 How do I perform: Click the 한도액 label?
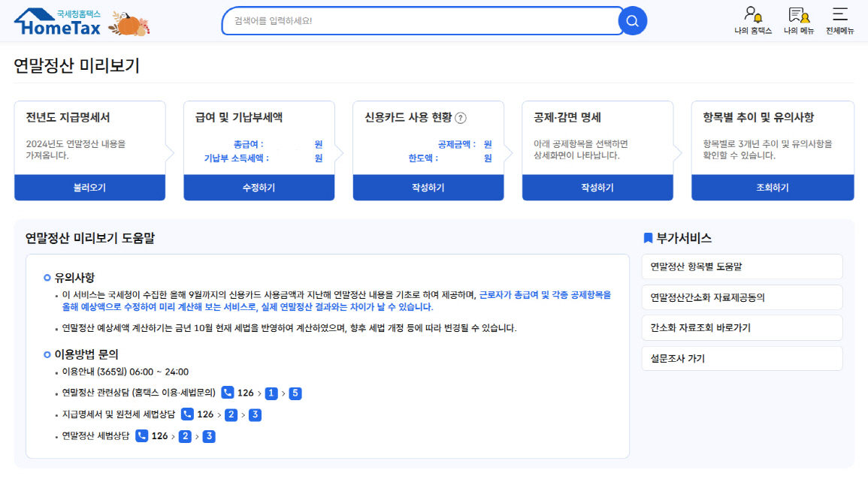(423, 158)
